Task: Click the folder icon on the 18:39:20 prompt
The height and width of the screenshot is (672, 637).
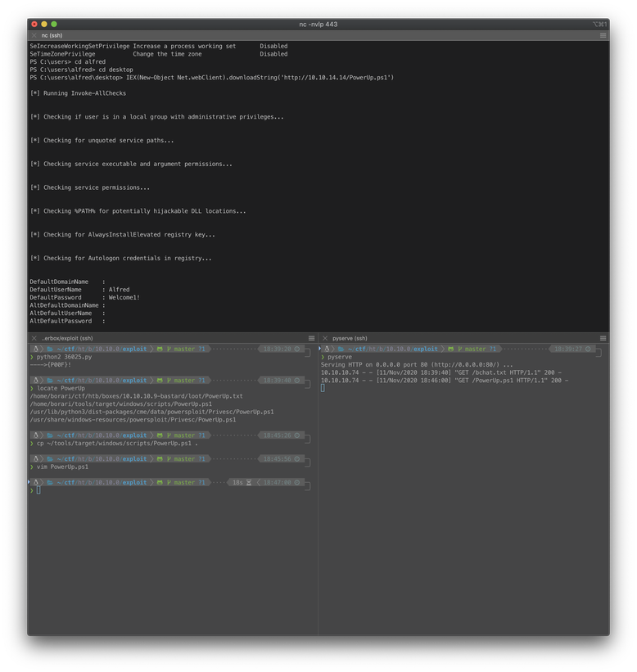Action: pyautogui.click(x=50, y=349)
